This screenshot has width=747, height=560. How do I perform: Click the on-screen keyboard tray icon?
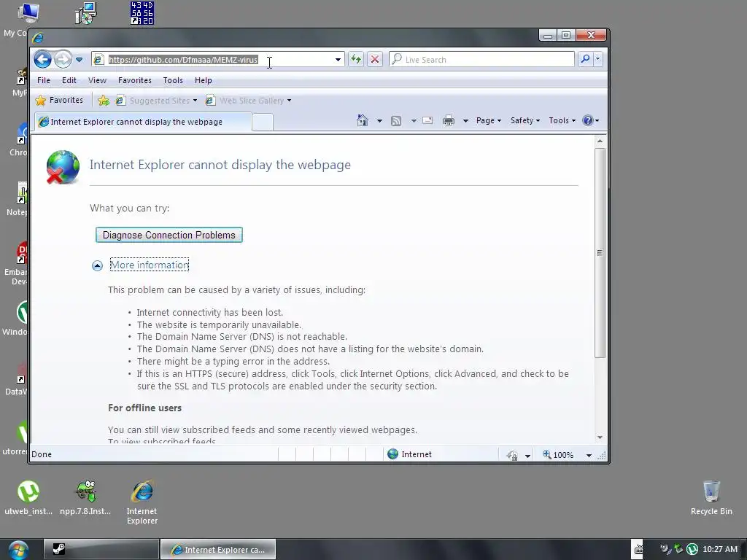638,550
